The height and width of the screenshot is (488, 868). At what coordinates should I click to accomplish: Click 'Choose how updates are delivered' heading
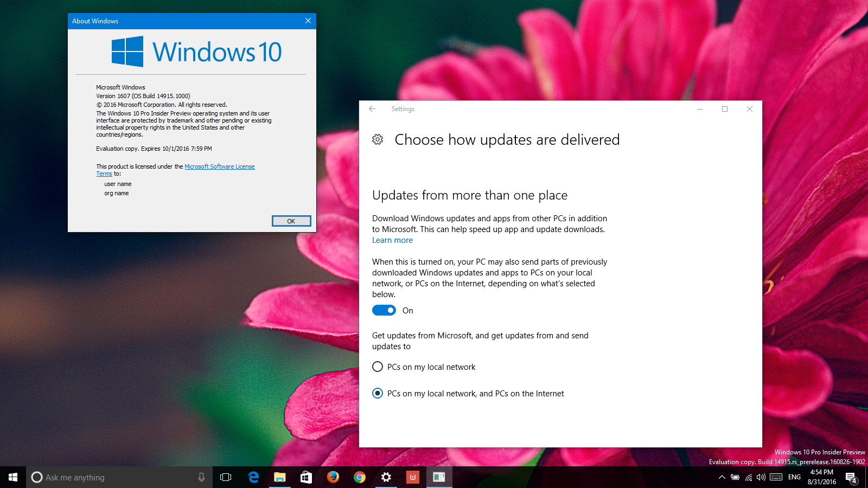click(507, 140)
